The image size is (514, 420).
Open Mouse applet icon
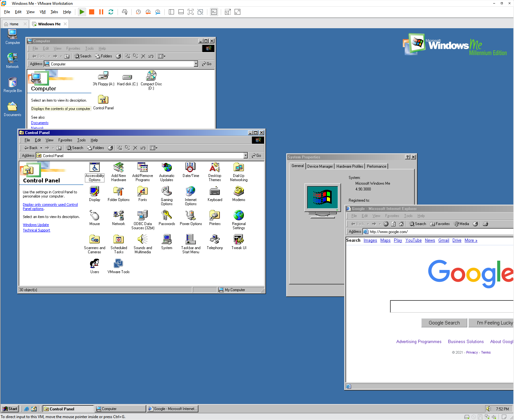click(x=95, y=218)
